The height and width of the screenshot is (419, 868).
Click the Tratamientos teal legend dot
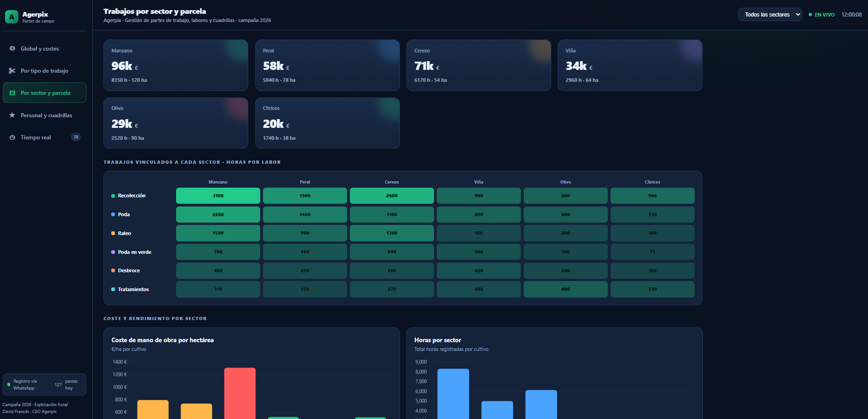click(x=113, y=289)
